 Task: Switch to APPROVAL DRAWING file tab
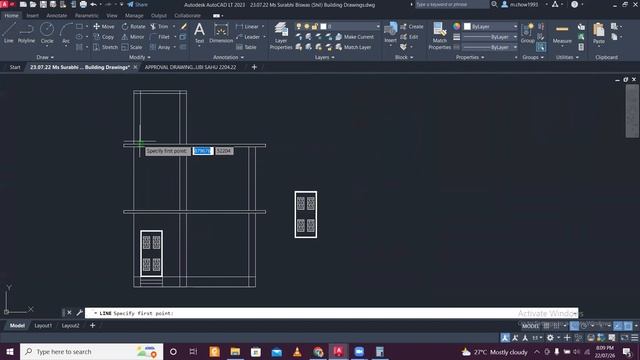coord(191,67)
